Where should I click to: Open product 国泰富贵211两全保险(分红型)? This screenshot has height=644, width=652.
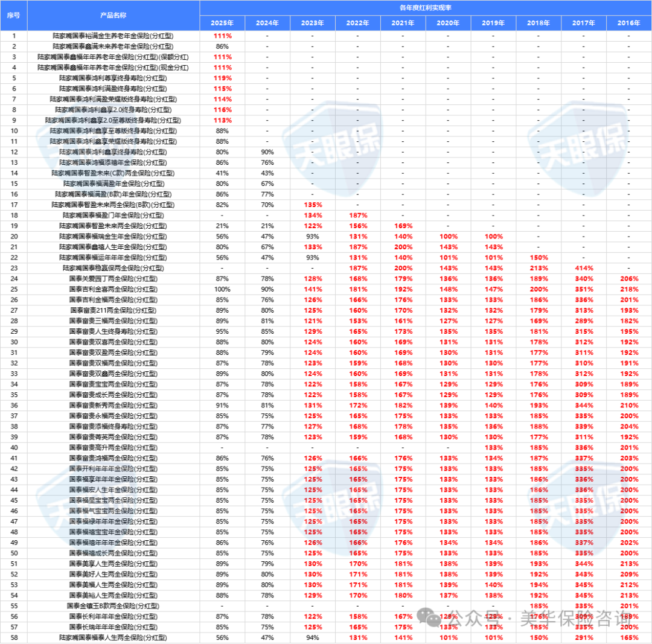pos(113,310)
